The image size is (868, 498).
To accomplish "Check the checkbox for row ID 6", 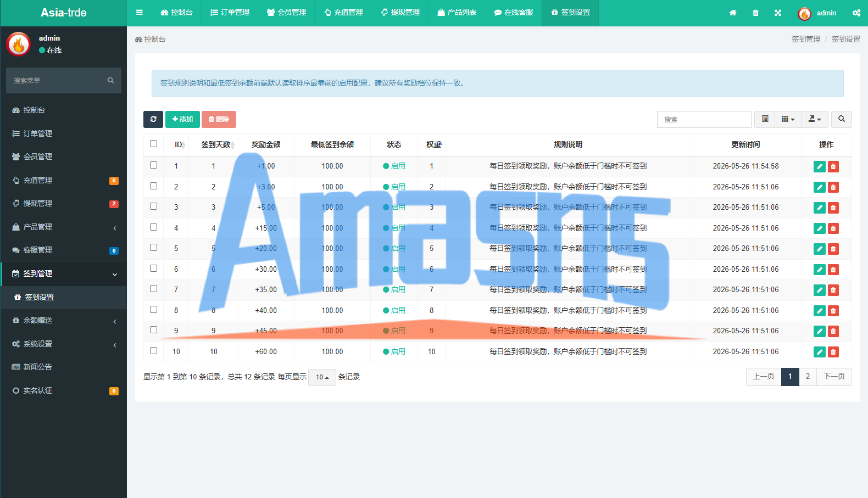I will coord(153,268).
